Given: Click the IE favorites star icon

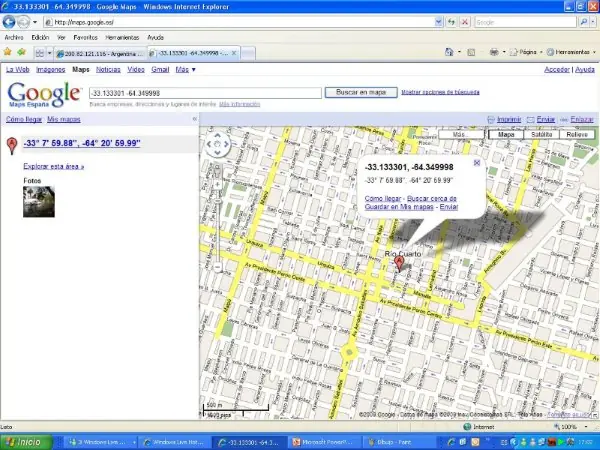Looking at the screenshot, I should click(8, 51).
